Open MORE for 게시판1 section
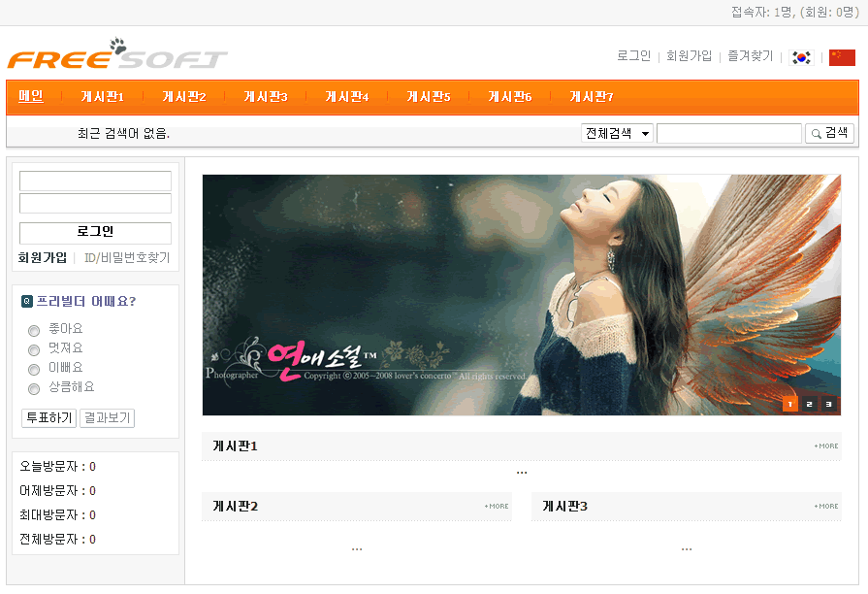The image size is (868, 594). (x=826, y=446)
